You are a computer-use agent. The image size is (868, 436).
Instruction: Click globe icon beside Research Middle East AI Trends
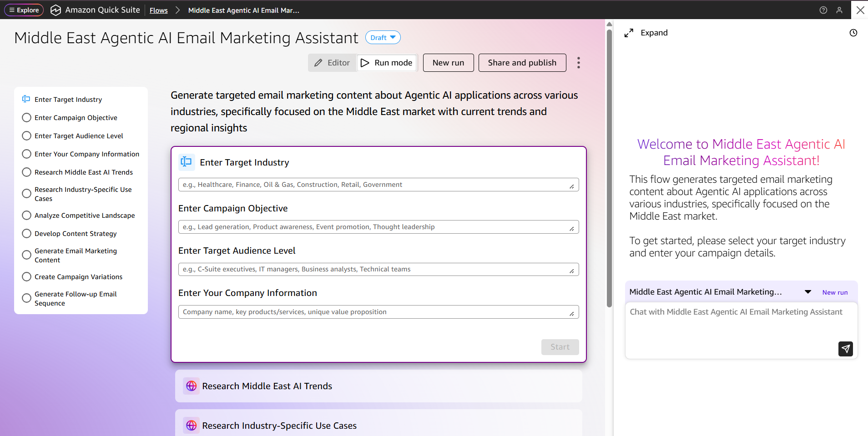192,386
